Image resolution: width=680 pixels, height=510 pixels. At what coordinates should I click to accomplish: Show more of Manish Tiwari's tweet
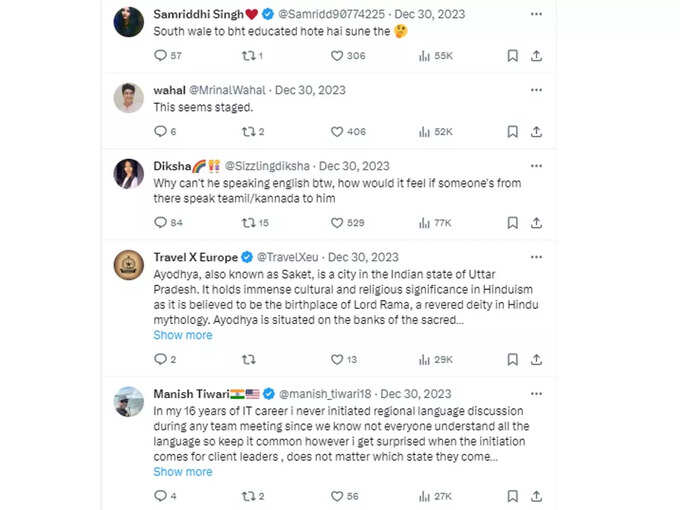point(183,472)
